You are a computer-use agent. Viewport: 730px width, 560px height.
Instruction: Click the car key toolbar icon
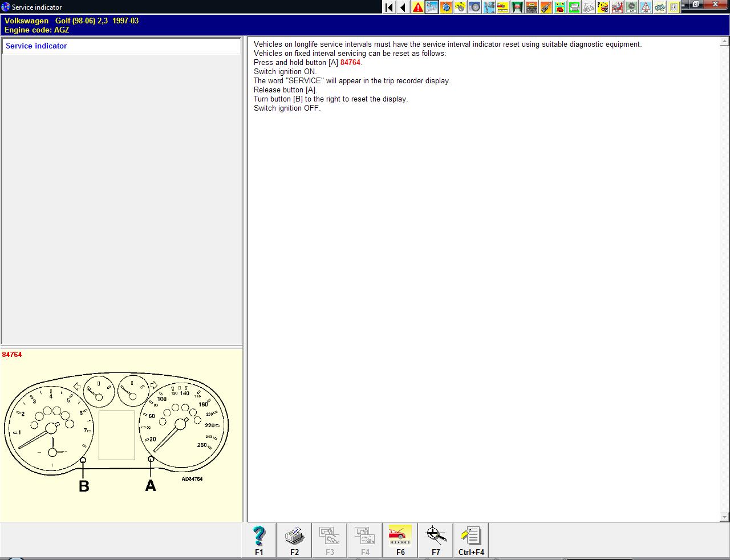tap(546, 7)
